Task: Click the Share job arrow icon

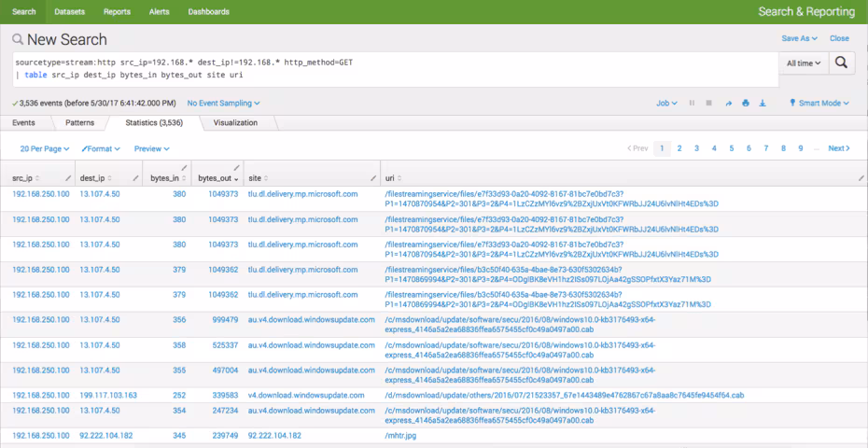Action: coord(728,104)
